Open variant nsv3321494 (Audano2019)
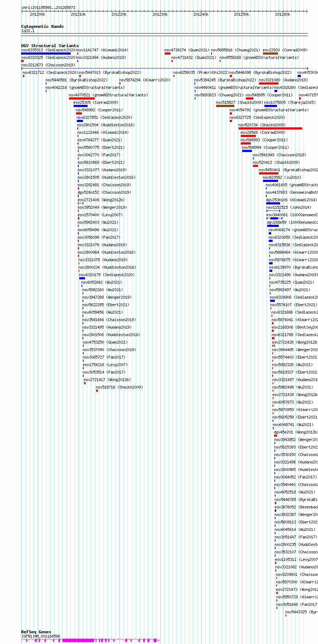Screen dimensions: 318x644 [101, 57]
